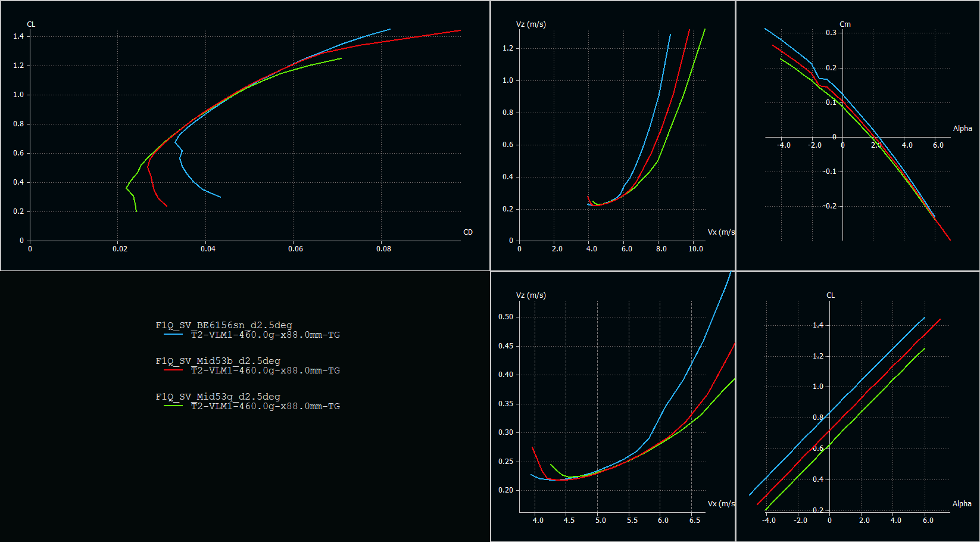This screenshot has height=542, width=980.
Task: Select the F1Q_SV_Mid53q_d2.5deg legend entry
Action: tap(218, 397)
